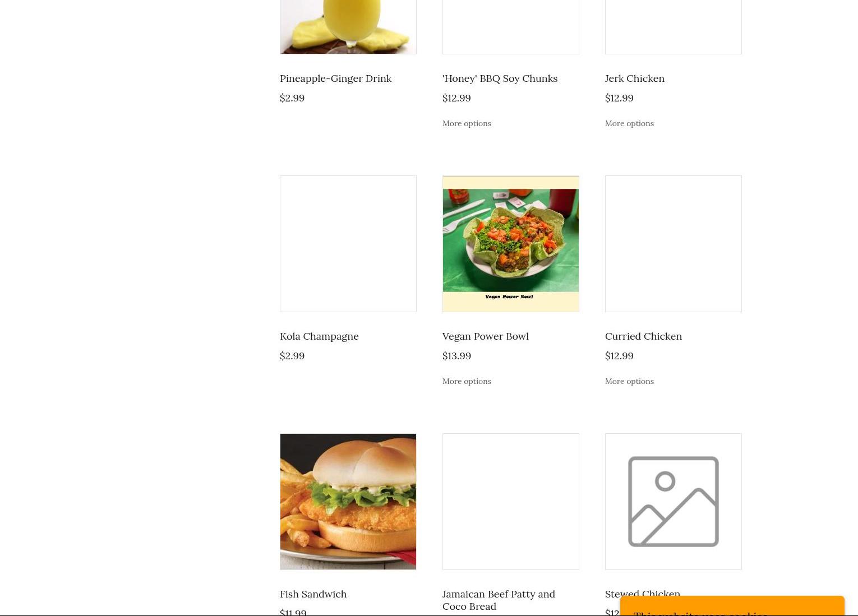Open 'Honey' BBQ Soy Chunks title link
Screen dimensions: 858x616
[x=500, y=78]
